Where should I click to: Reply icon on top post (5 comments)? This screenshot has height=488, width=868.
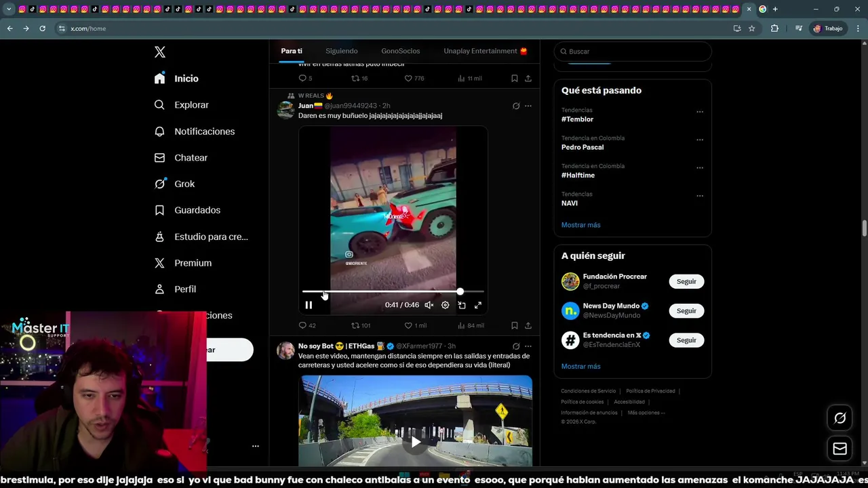click(x=306, y=78)
